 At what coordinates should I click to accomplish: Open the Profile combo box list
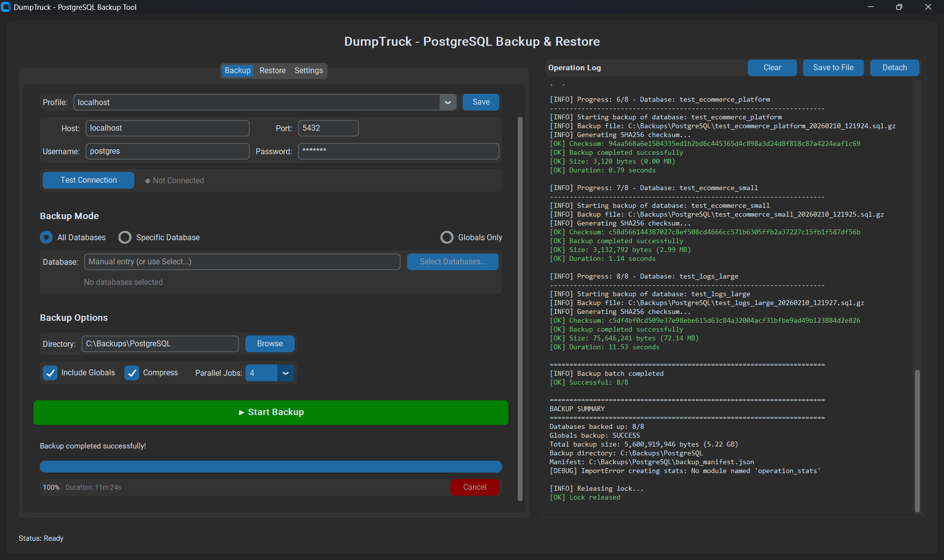261,102
